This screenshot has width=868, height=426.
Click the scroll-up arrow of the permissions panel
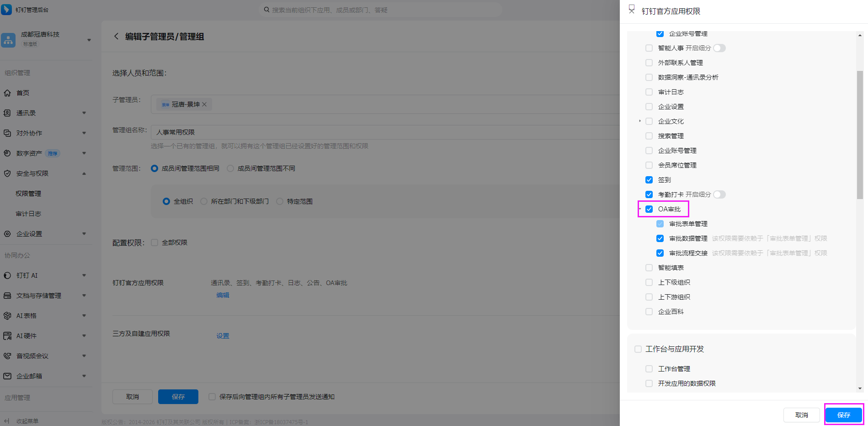[860, 35]
